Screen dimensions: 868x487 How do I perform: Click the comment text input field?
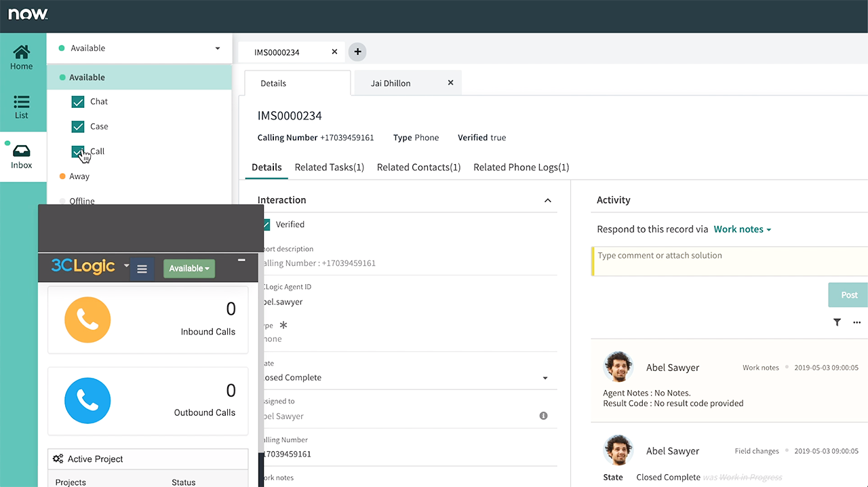(x=729, y=261)
